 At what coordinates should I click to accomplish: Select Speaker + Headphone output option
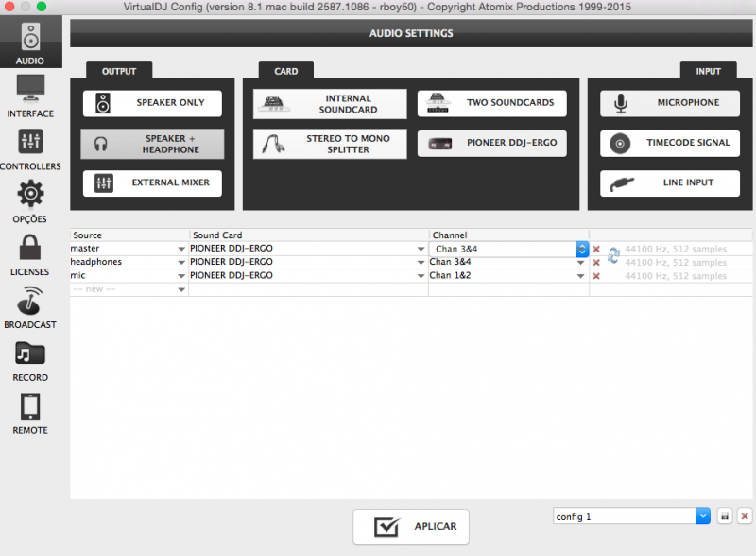click(152, 144)
